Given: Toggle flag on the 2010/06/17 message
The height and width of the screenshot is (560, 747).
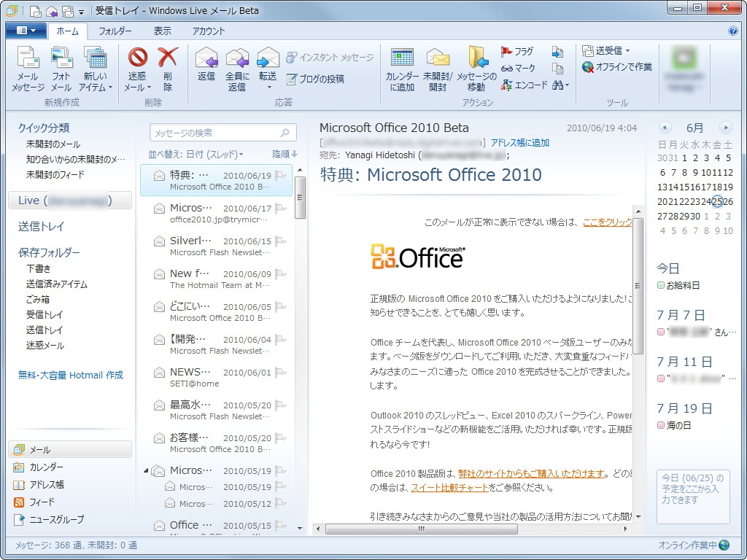Looking at the screenshot, I should 281,208.
